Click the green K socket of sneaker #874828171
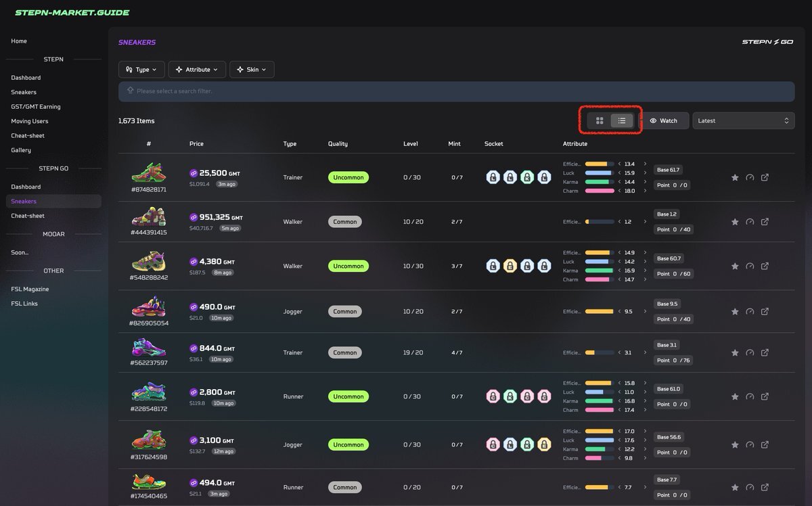Screen dimensions: 812x506 pos(527,177)
